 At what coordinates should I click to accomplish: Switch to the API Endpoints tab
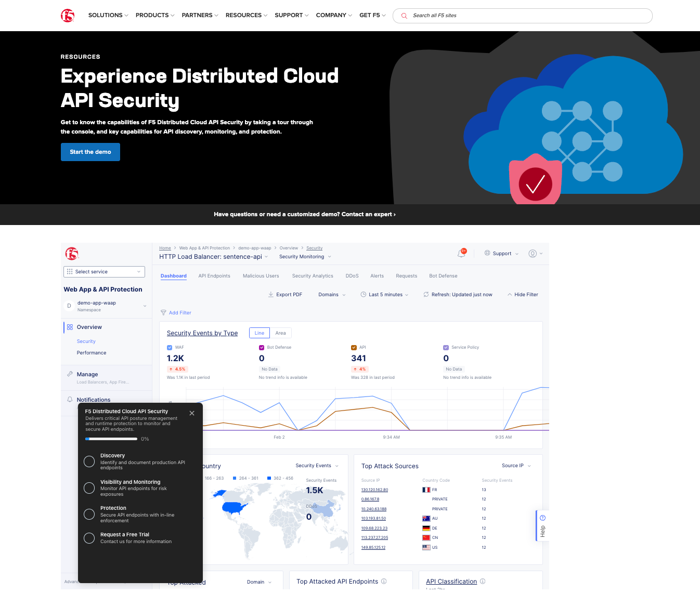pos(214,276)
